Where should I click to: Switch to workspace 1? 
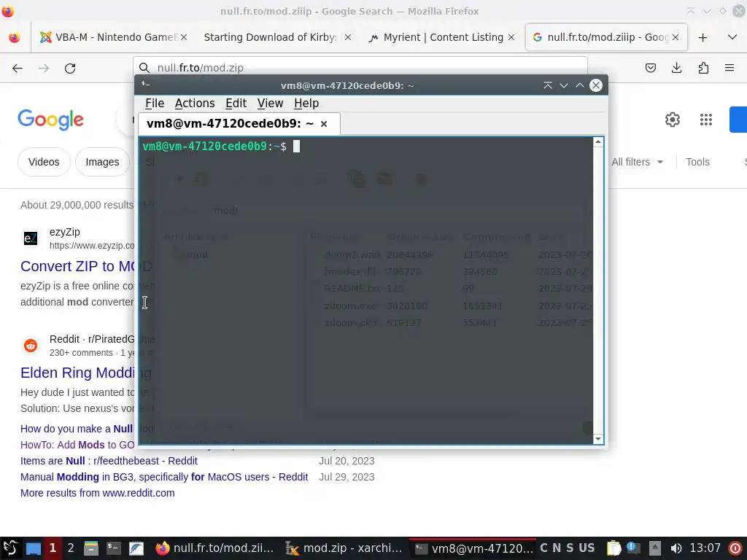point(53,548)
